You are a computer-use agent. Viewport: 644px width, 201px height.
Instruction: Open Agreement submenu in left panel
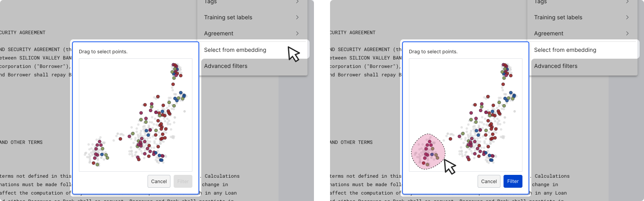252,33
